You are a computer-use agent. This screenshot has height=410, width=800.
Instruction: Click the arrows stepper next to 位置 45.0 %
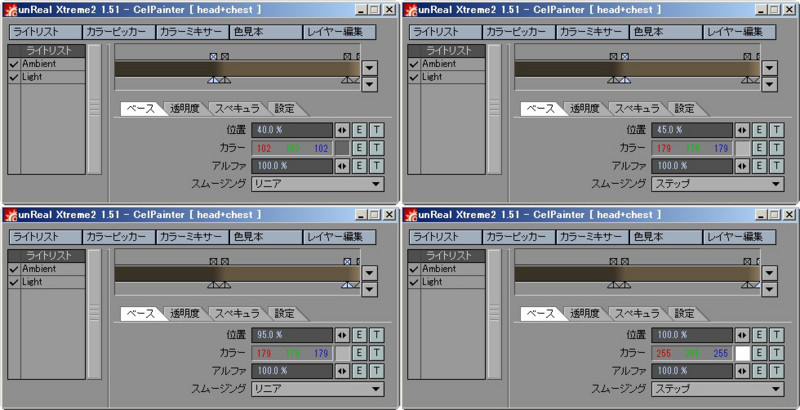[742, 130]
